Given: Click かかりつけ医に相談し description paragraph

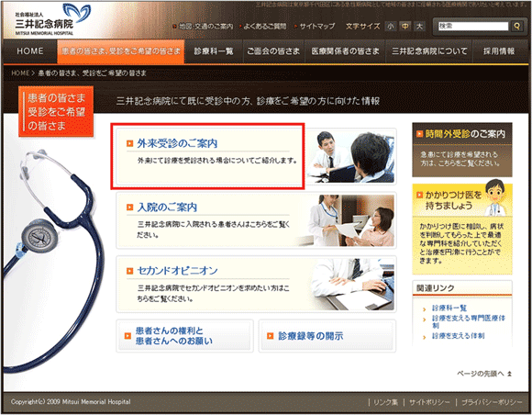Looking at the screenshot, I should (x=461, y=243).
